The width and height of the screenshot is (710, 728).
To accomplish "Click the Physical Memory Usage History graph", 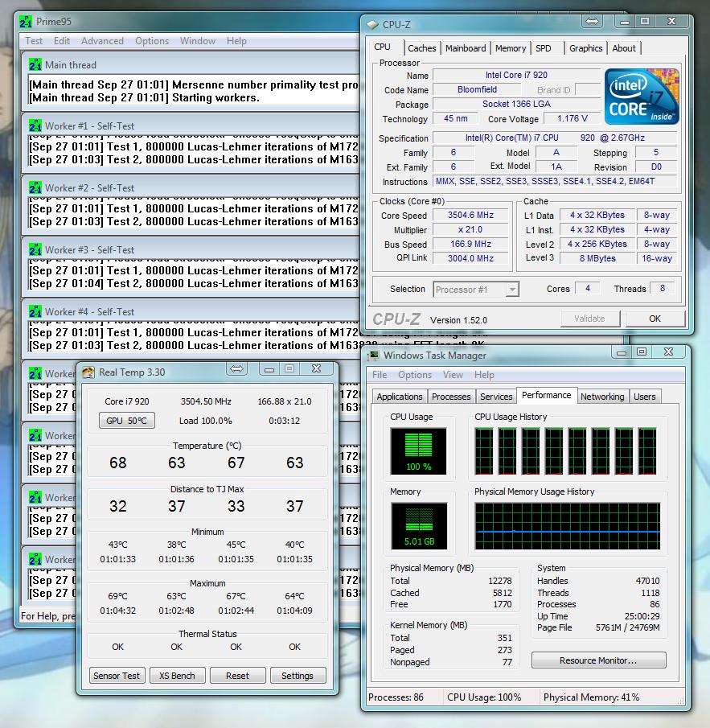I will pyautogui.click(x=567, y=527).
